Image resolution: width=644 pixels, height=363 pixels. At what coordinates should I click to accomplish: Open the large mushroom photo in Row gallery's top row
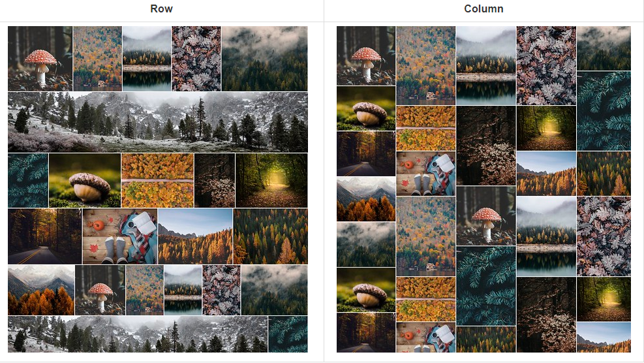40,58
